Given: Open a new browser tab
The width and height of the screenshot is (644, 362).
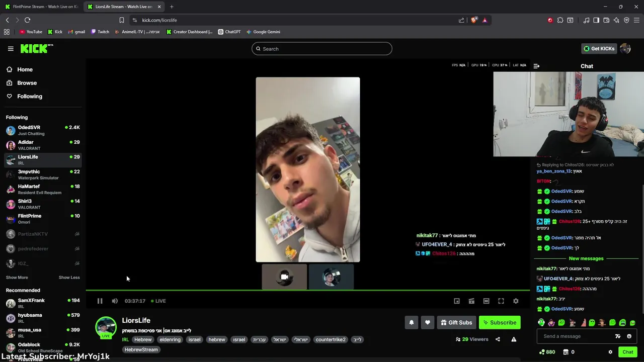Looking at the screenshot, I should (x=172, y=7).
